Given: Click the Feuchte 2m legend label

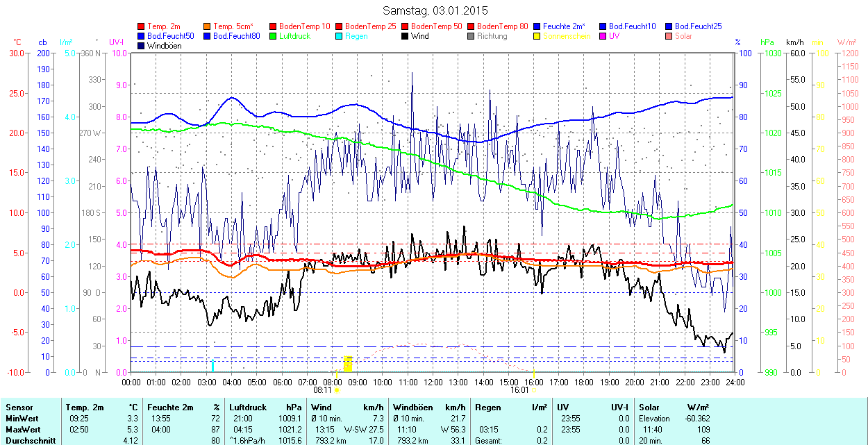Looking at the screenshot, I should [564, 26].
